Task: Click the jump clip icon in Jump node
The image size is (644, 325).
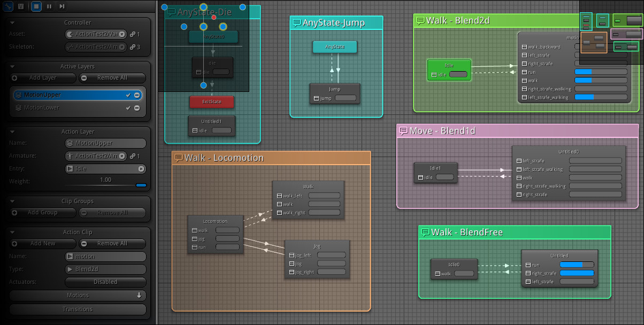Action: coord(316,98)
